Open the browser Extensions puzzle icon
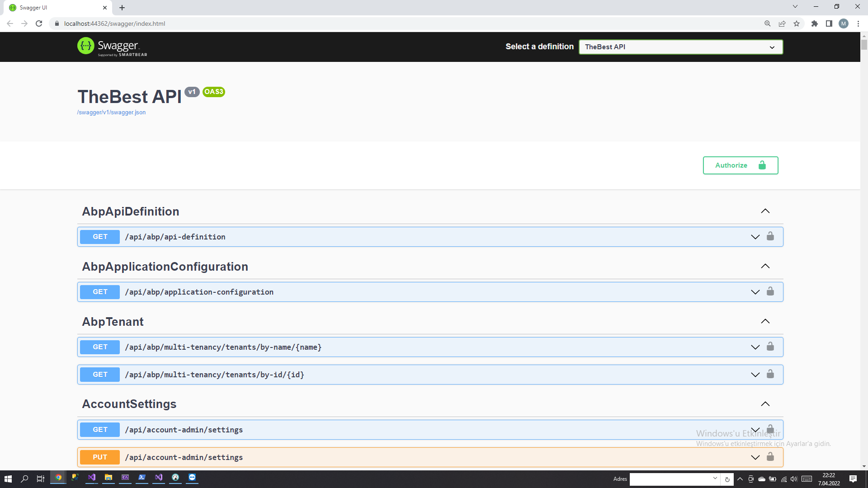This screenshot has height=488, width=868. point(815,23)
